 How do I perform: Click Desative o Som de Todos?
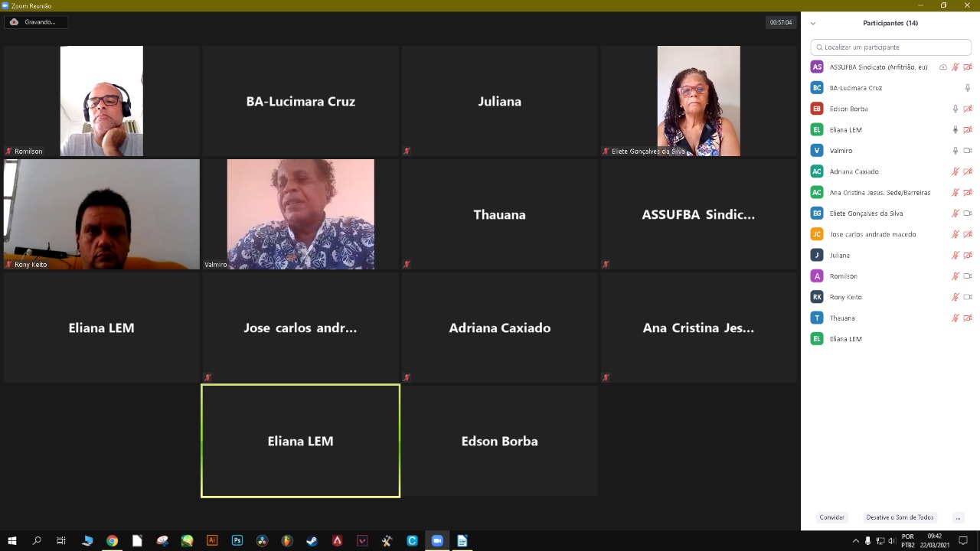[900, 518]
